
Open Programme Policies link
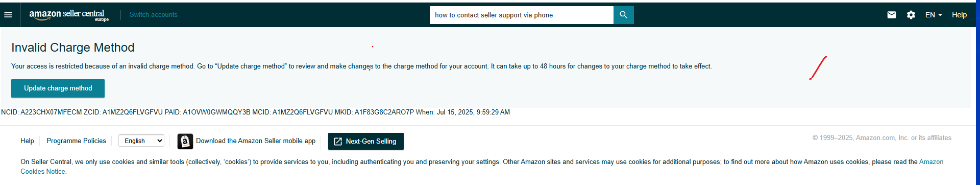(77, 141)
